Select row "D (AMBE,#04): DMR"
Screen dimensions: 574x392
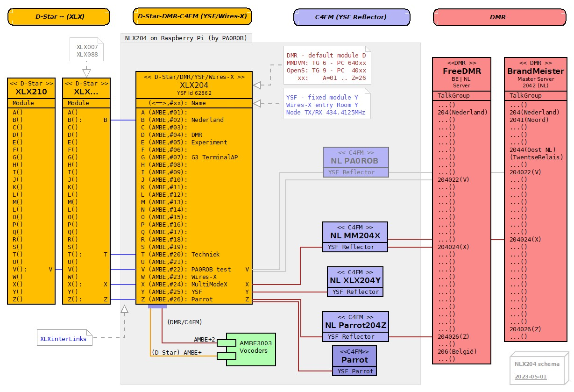194,135
